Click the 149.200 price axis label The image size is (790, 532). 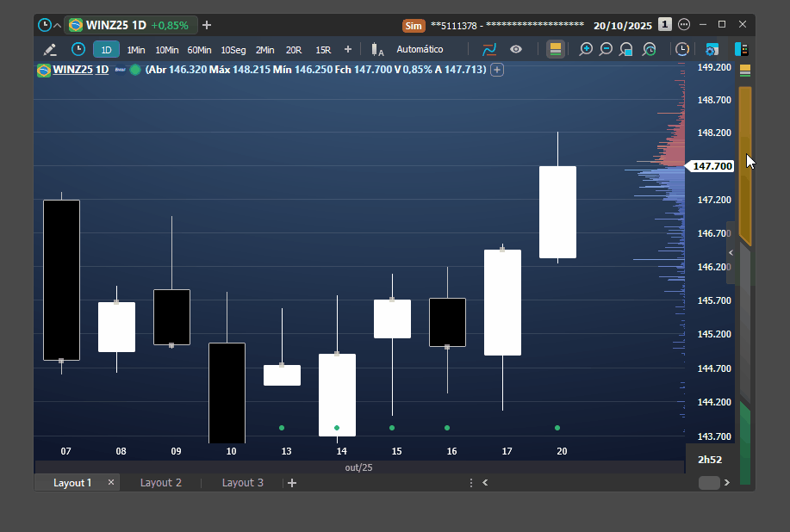tap(714, 67)
